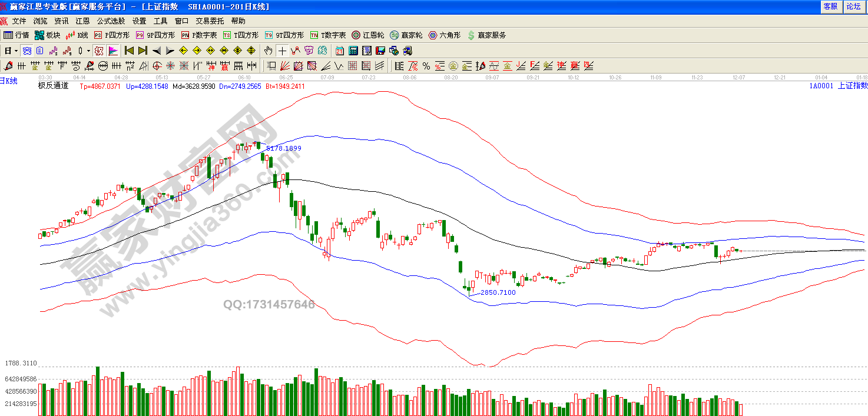This screenshot has height=416, width=868.
Task: Open the 江恩 menu
Action: [82, 21]
